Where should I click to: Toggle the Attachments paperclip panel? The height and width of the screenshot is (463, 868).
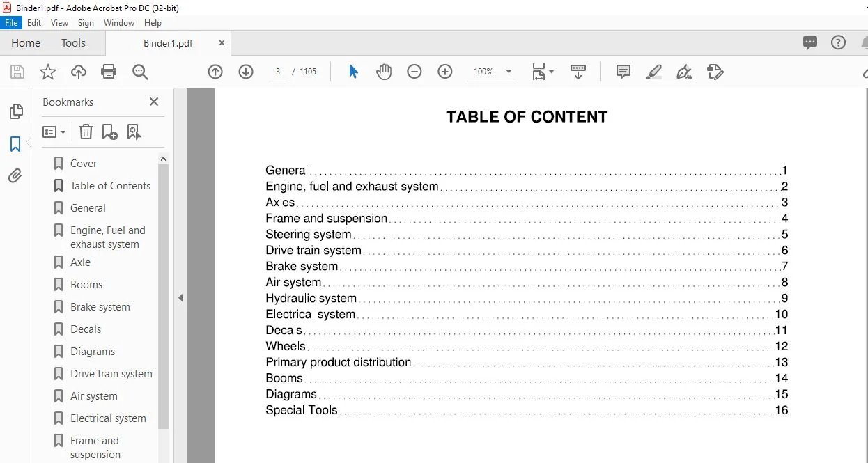[x=15, y=176]
